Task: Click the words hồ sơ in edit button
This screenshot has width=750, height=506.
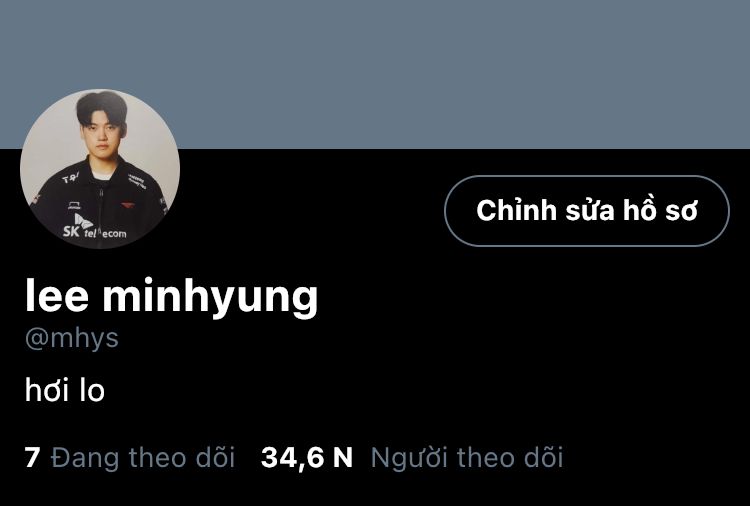Action: click(x=660, y=210)
